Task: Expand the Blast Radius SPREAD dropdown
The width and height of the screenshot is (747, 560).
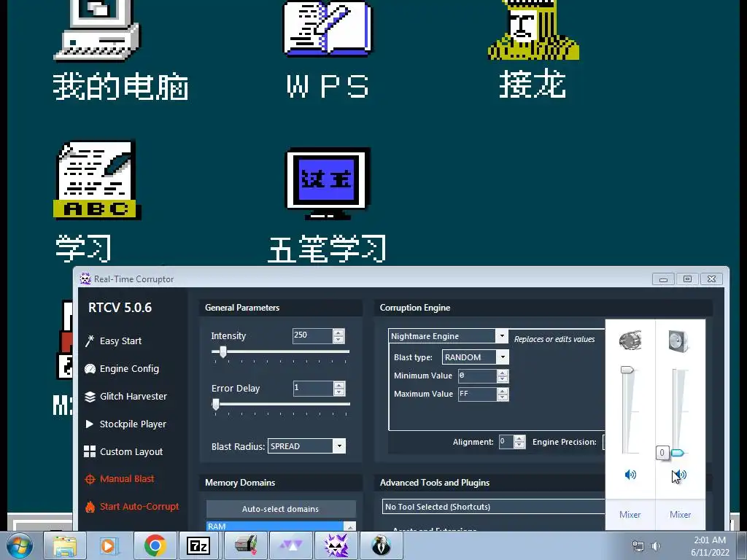Action: point(339,446)
